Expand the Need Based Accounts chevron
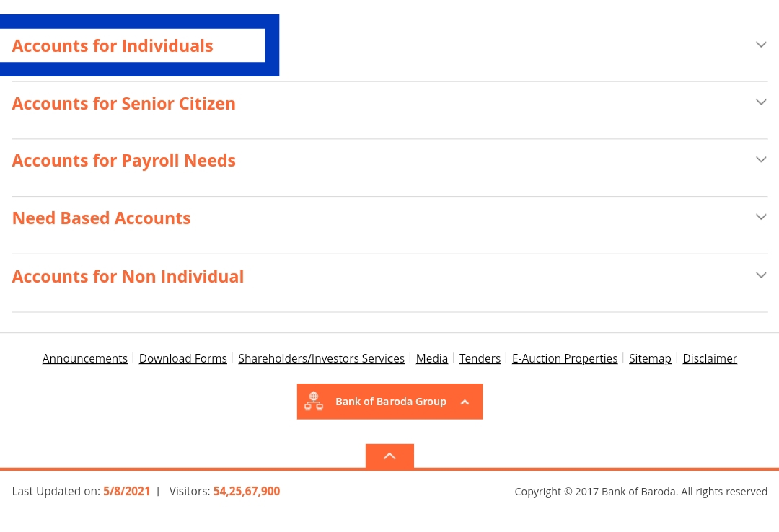 [761, 217]
